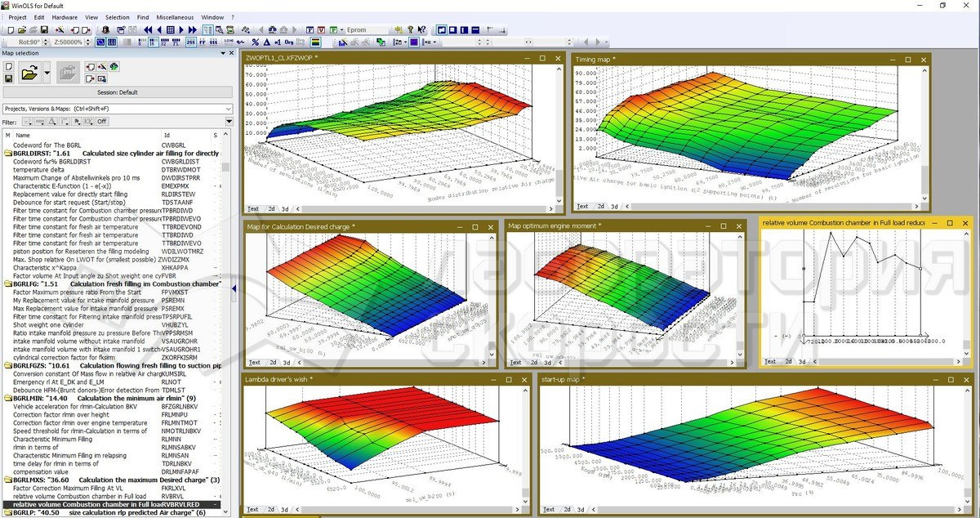
Task: Click the delta difference display icon
Action: click(266, 40)
